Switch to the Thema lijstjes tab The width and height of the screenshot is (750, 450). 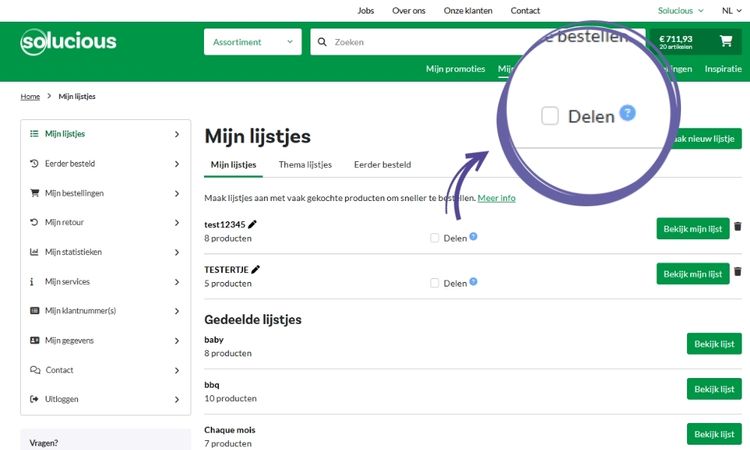pos(305,164)
